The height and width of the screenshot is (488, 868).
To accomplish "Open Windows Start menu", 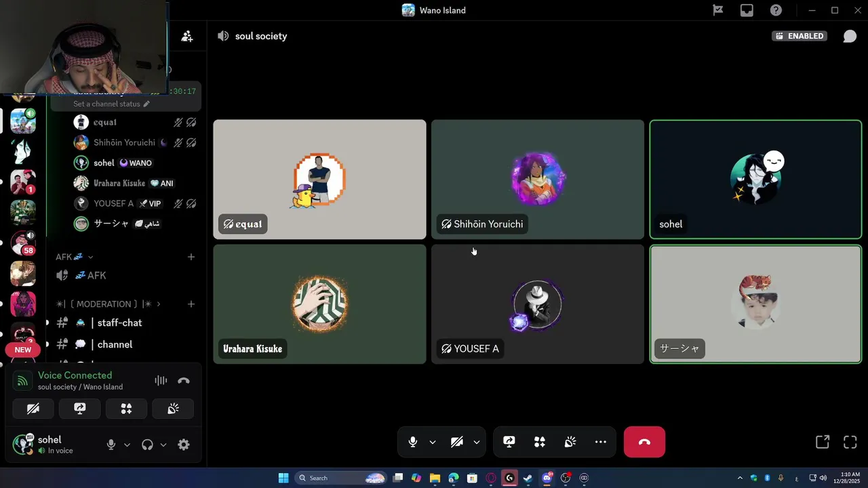I will coord(283,478).
